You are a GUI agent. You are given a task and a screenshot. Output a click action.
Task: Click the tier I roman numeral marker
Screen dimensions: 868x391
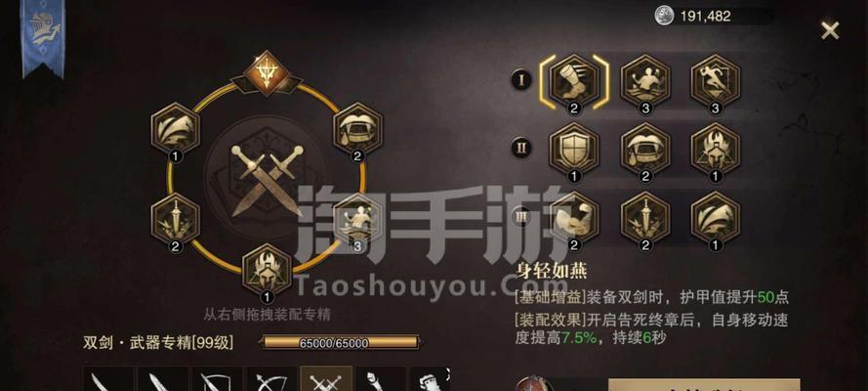521,81
